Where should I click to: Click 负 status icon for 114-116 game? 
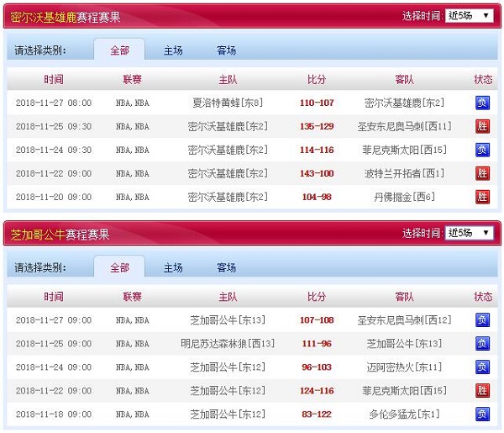pos(482,150)
